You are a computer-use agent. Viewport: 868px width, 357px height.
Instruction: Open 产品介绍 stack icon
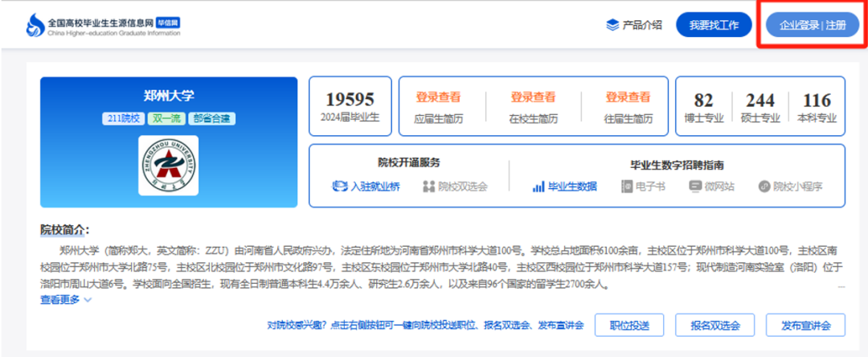click(x=612, y=25)
